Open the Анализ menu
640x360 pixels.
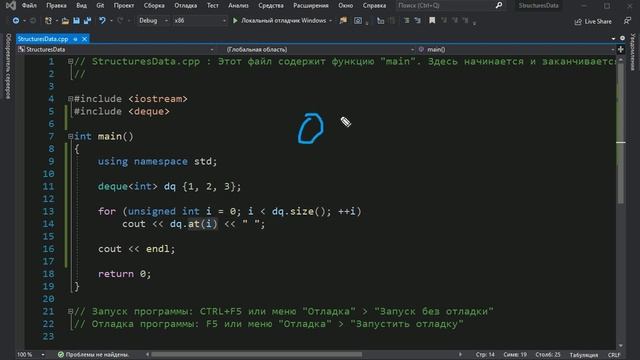[x=238, y=6]
